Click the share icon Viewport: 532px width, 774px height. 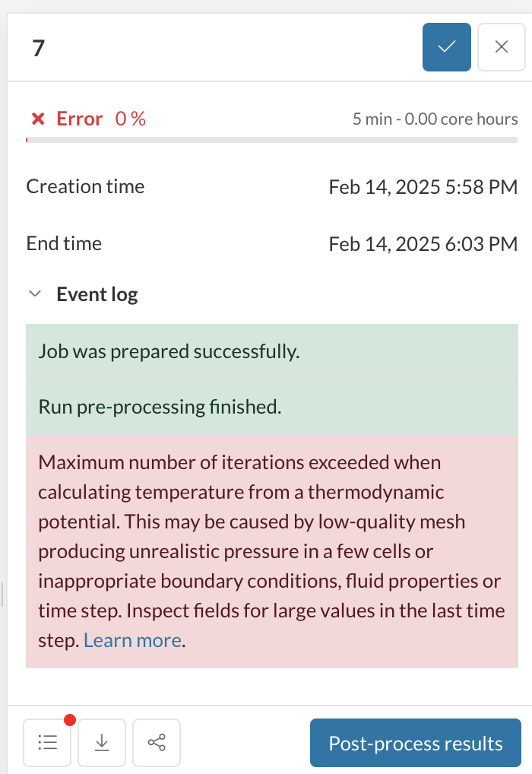pos(157,742)
